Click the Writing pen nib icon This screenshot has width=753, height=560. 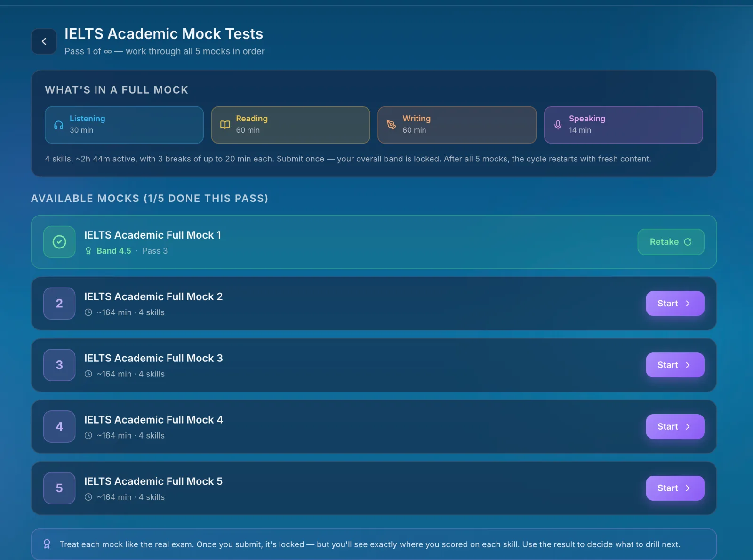391,125
